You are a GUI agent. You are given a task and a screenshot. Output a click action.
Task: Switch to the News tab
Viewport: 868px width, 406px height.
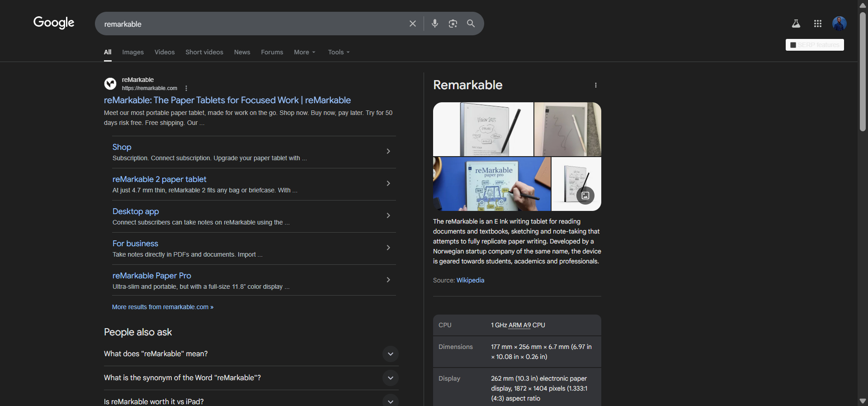click(242, 52)
